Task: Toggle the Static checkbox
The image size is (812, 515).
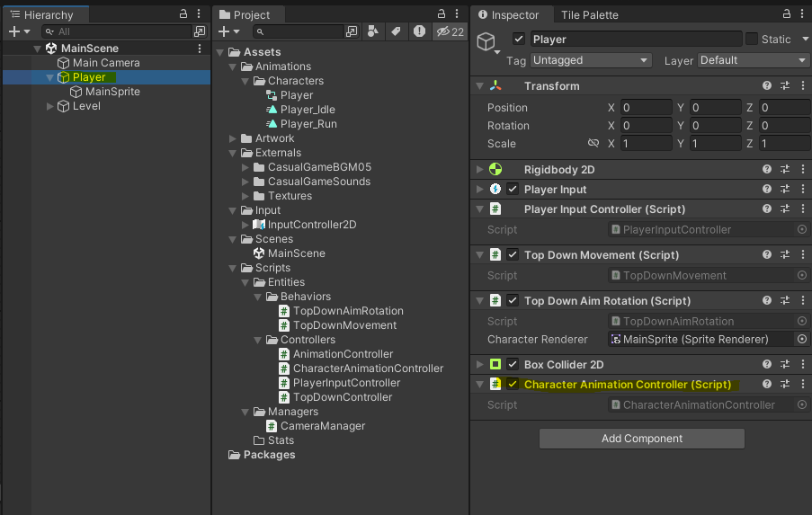Action: click(752, 39)
